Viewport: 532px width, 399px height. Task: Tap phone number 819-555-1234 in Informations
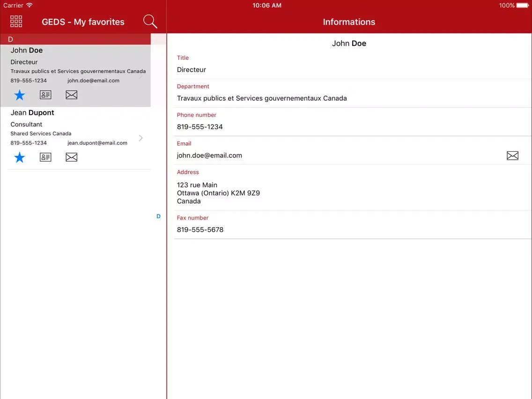pos(200,127)
